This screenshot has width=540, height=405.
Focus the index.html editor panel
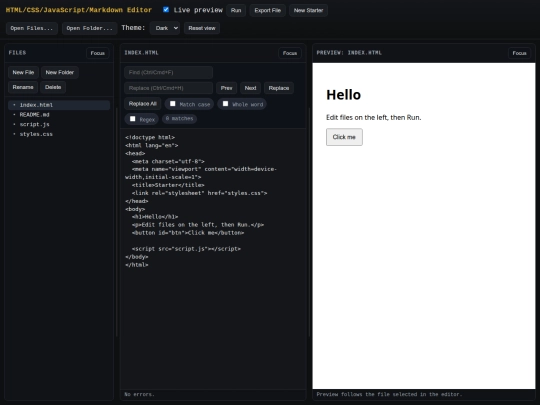point(290,53)
